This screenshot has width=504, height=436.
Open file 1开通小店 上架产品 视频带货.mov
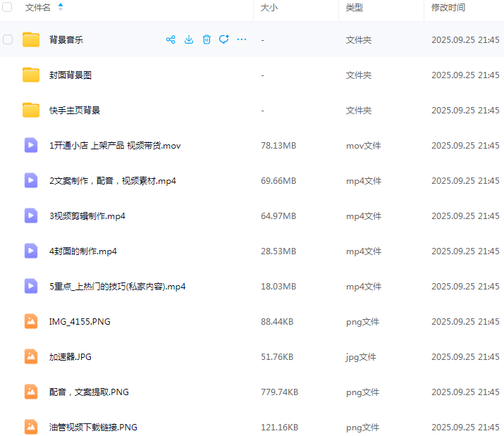(115, 145)
